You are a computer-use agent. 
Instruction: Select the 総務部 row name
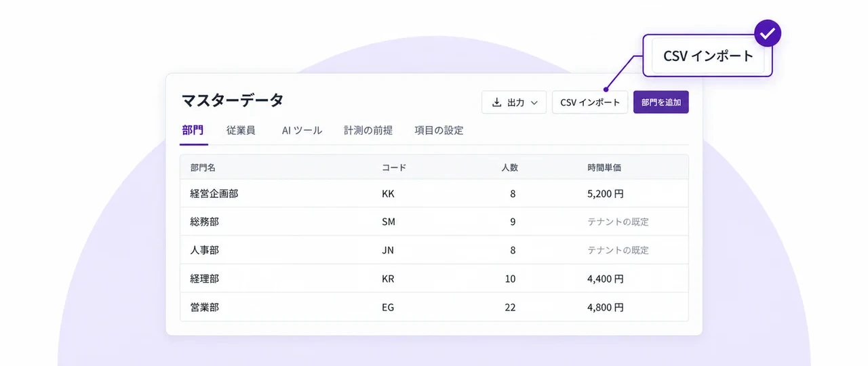click(205, 222)
